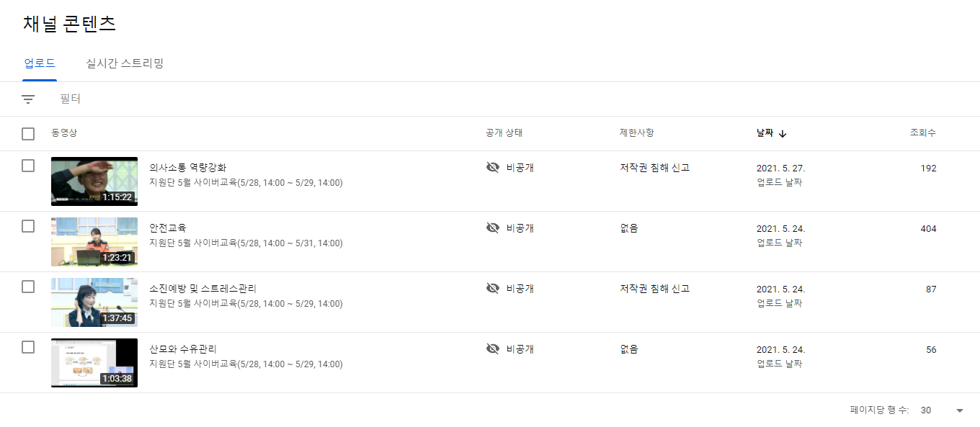Viewport: 980px width, 427px height.
Task: Click the hidden-eye icon for 의사소통 역량강화
Action: [493, 168]
